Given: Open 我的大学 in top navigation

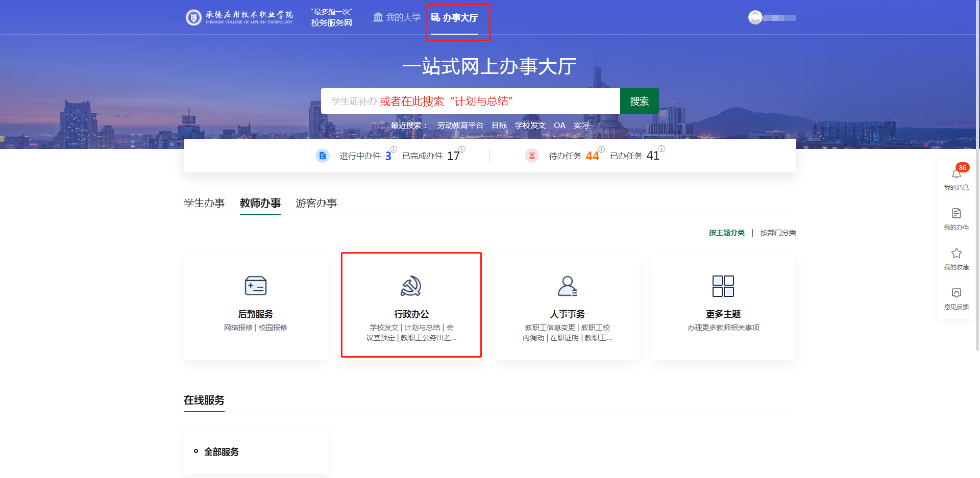Looking at the screenshot, I should 397,17.
